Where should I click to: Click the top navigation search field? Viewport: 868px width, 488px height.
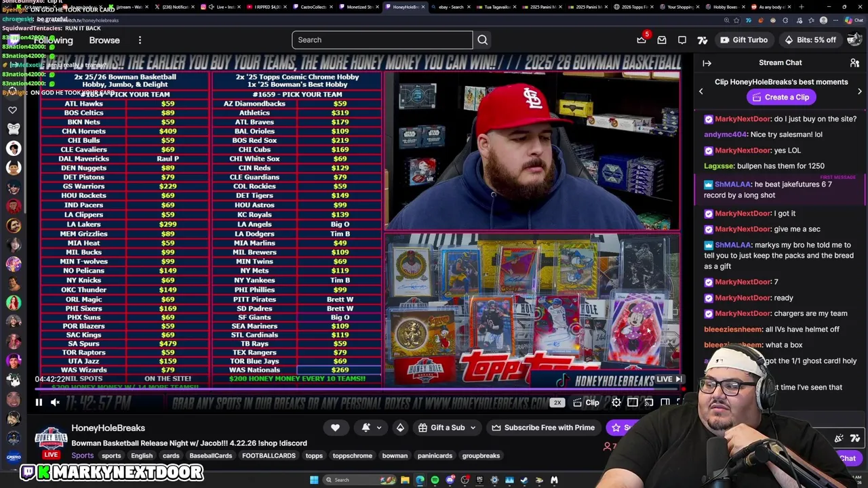tap(382, 40)
